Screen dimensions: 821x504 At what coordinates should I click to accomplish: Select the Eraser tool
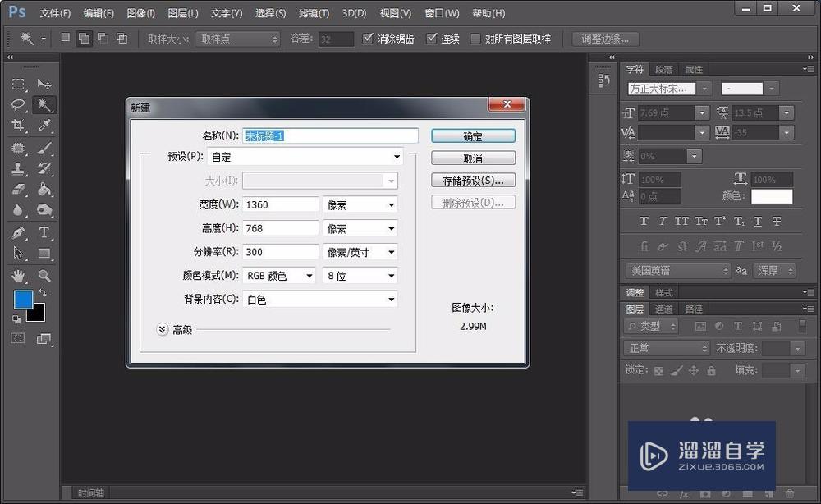(x=18, y=190)
